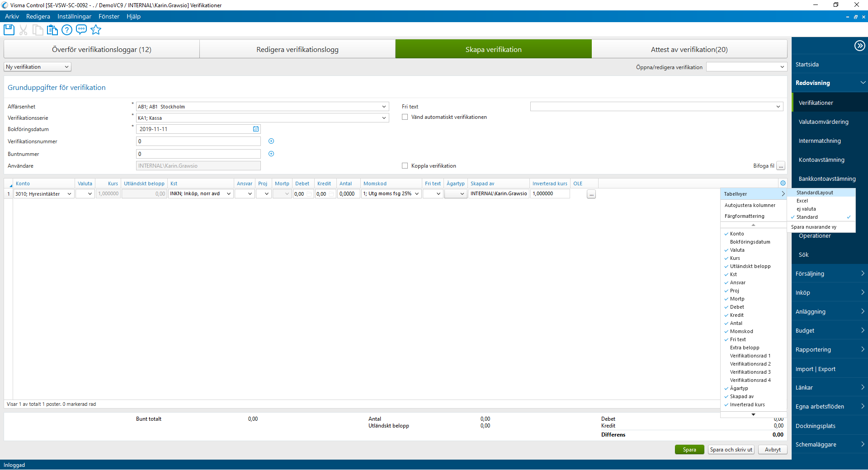The height and width of the screenshot is (470, 868).
Task: Click the Avbryt button
Action: click(x=772, y=449)
